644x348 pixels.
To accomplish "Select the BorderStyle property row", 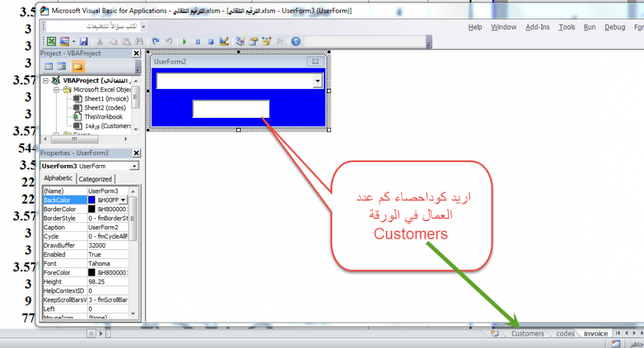I will coord(86,218).
